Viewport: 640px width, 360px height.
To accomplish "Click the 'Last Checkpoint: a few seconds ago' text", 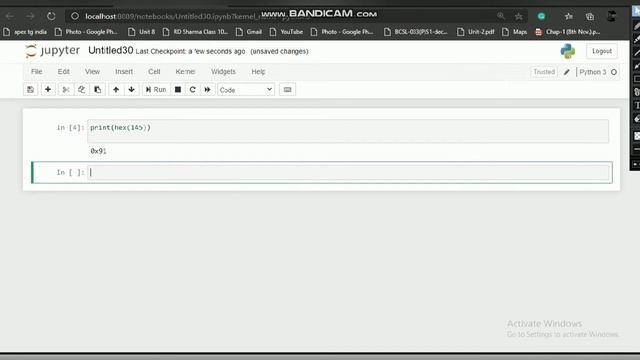I will click(x=190, y=51).
